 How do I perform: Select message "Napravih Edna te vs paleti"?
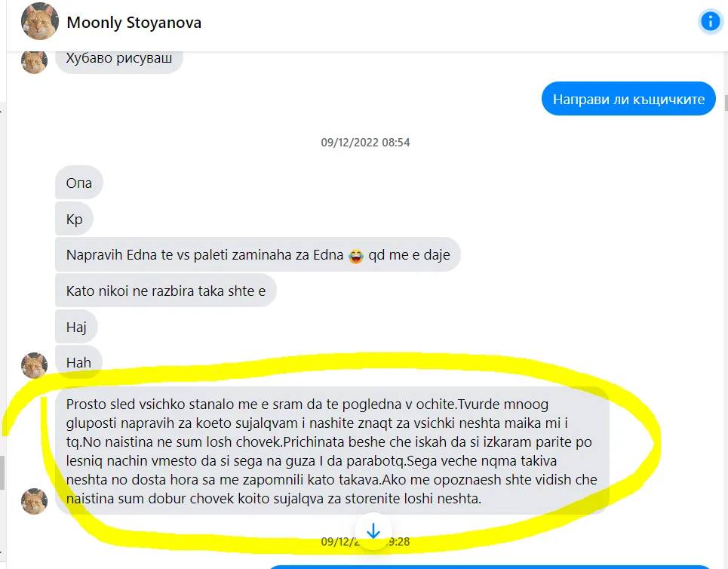tap(258, 254)
